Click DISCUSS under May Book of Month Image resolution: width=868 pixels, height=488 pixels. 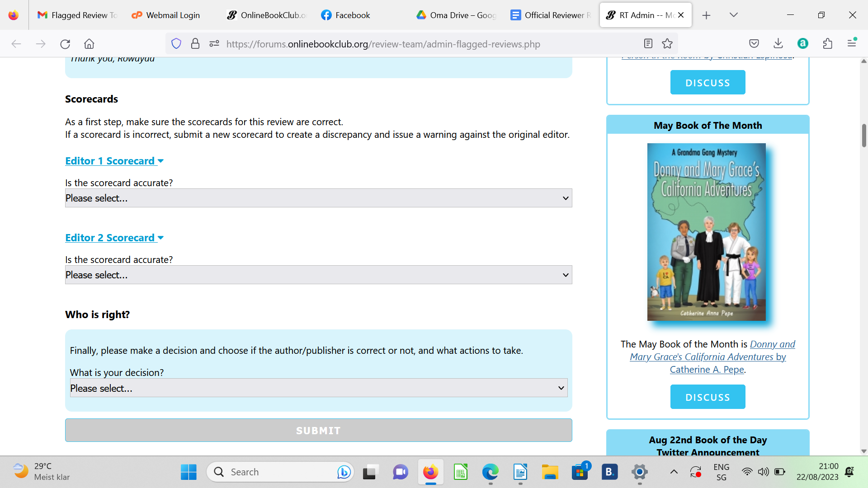708,397
